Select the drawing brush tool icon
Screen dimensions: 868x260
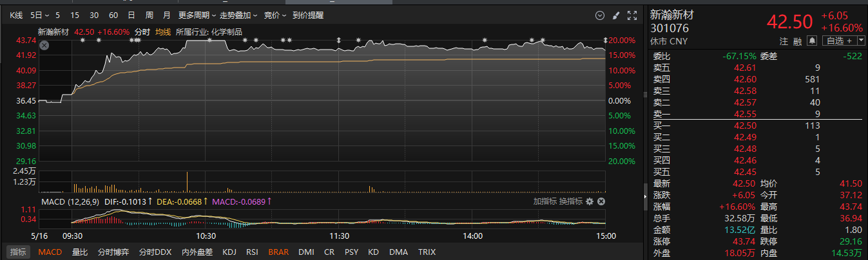pyautogui.click(x=615, y=15)
